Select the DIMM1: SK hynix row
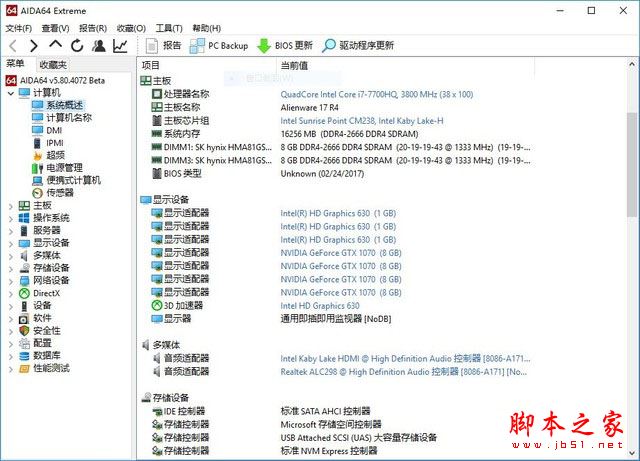Image resolution: width=640 pixels, height=461 pixels. tap(341, 147)
